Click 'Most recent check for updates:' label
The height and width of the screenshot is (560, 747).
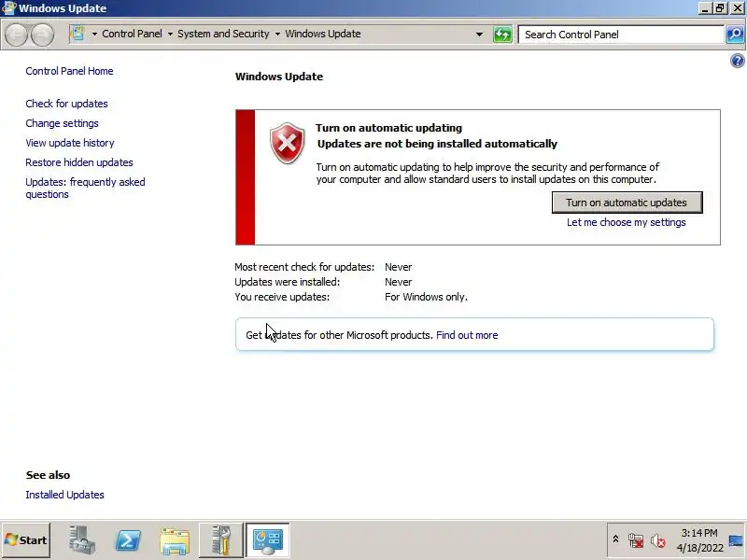click(304, 267)
